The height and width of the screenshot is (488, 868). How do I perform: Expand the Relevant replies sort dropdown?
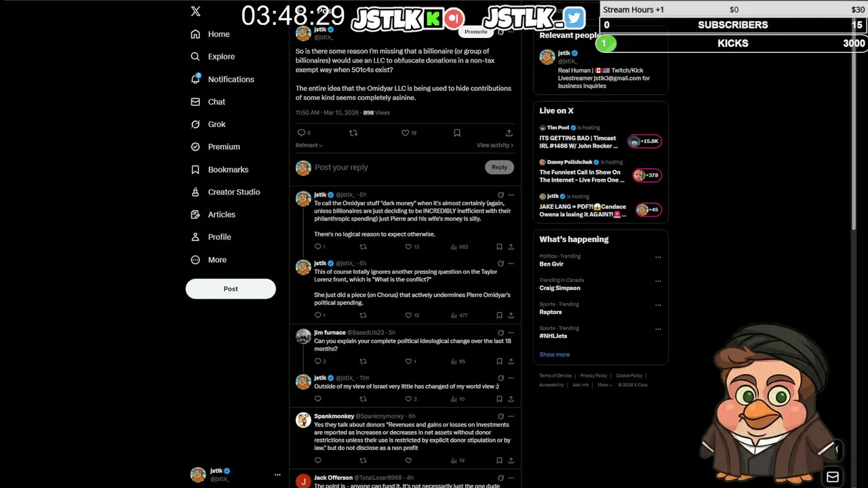click(x=309, y=145)
